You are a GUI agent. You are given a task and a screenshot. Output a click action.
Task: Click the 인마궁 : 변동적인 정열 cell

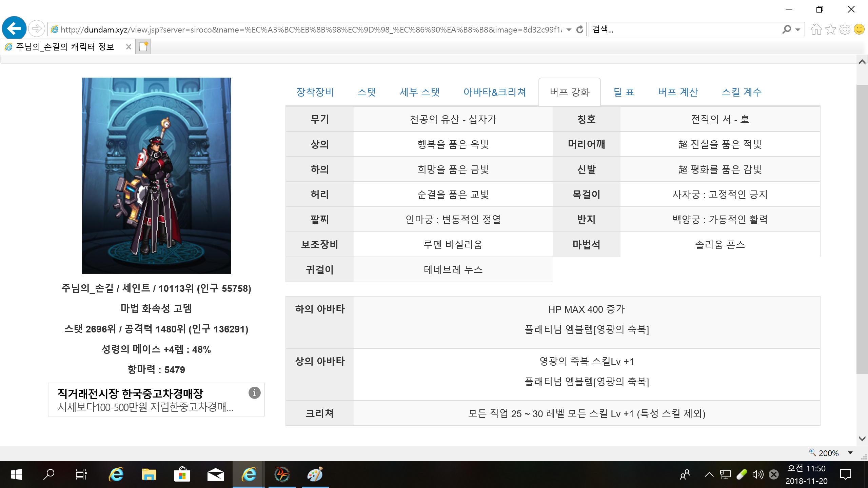(453, 220)
